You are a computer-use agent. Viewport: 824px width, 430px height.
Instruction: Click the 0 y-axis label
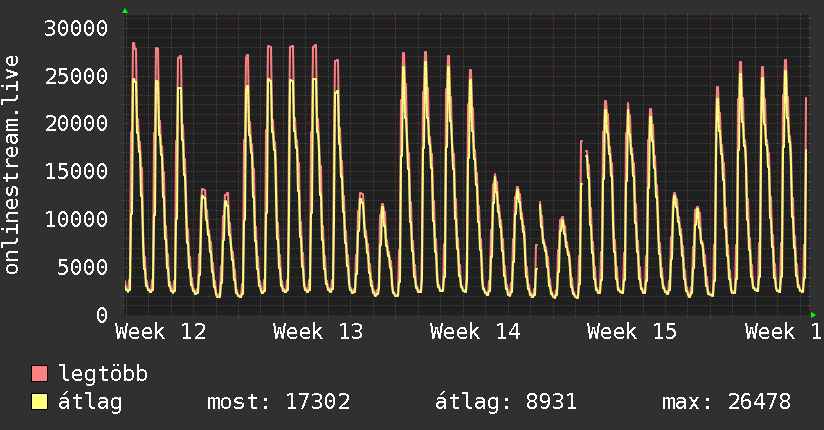[x=102, y=315]
